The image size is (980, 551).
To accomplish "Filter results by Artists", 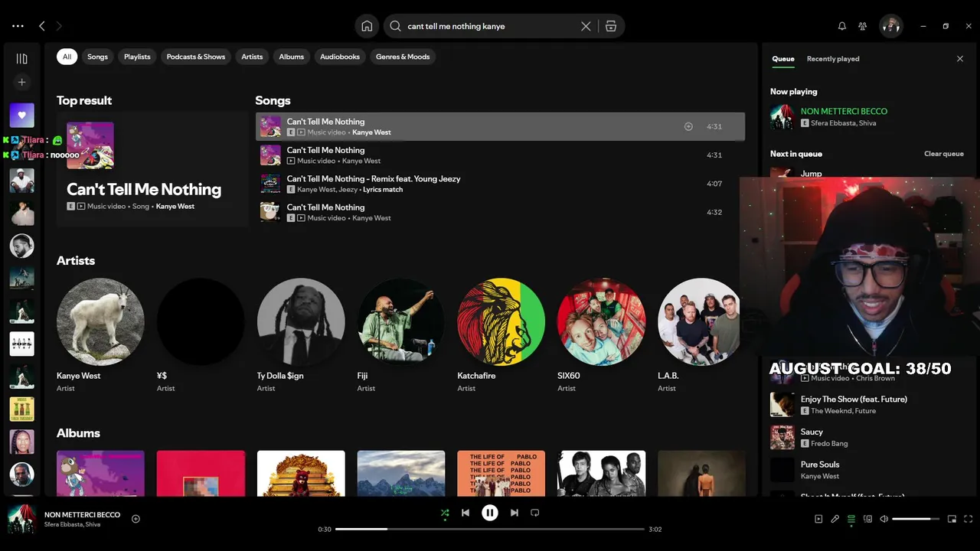I will click(252, 57).
